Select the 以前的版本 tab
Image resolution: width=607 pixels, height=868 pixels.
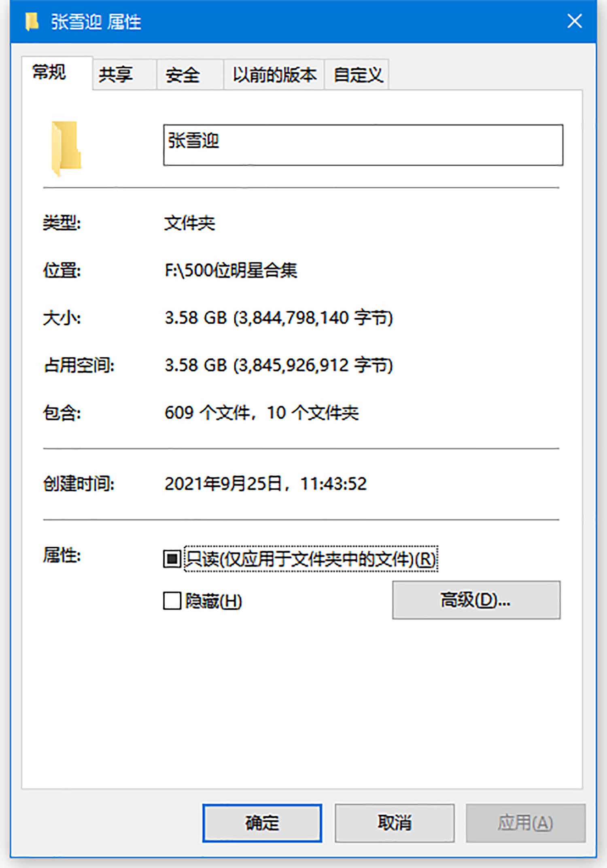(x=274, y=74)
